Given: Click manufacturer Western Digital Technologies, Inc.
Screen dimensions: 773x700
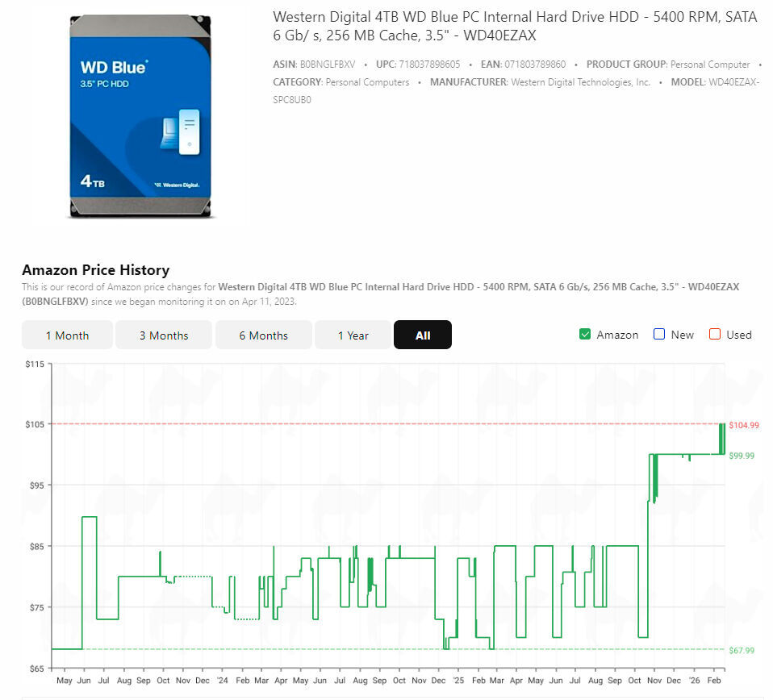Looking at the screenshot, I should click(x=581, y=82).
